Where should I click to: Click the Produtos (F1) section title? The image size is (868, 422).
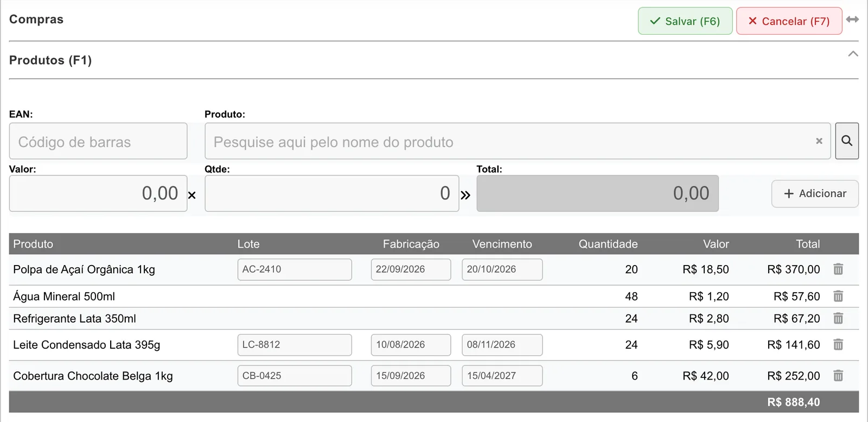(x=50, y=60)
